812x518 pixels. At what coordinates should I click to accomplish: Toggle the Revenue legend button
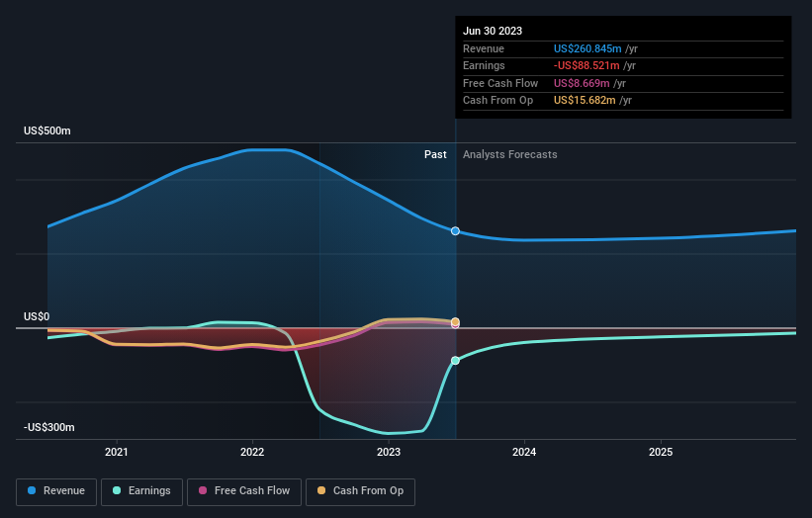56,491
